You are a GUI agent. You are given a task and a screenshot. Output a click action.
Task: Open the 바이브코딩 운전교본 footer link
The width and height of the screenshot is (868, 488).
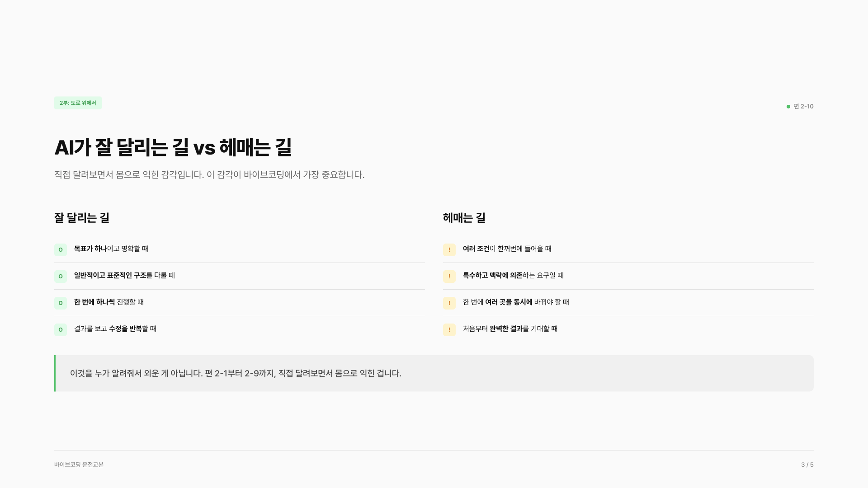tap(79, 465)
